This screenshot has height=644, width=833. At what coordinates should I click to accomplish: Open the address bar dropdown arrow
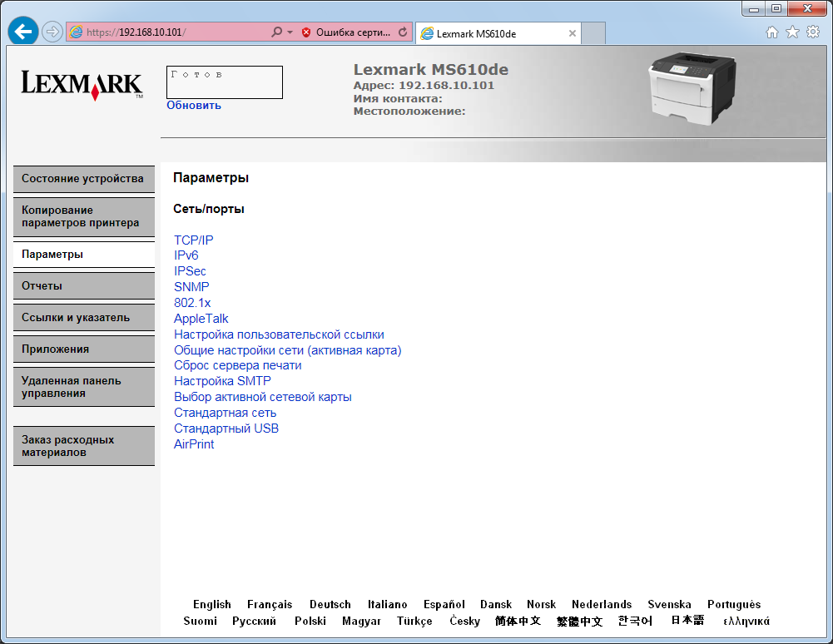pos(290,32)
